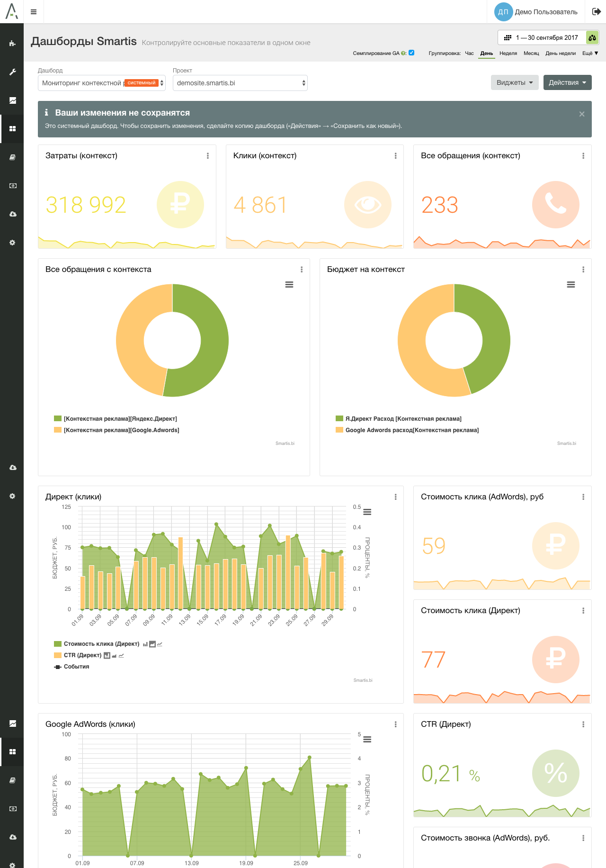Select Неделя grouping
This screenshot has height=868, width=606.
pos(508,53)
